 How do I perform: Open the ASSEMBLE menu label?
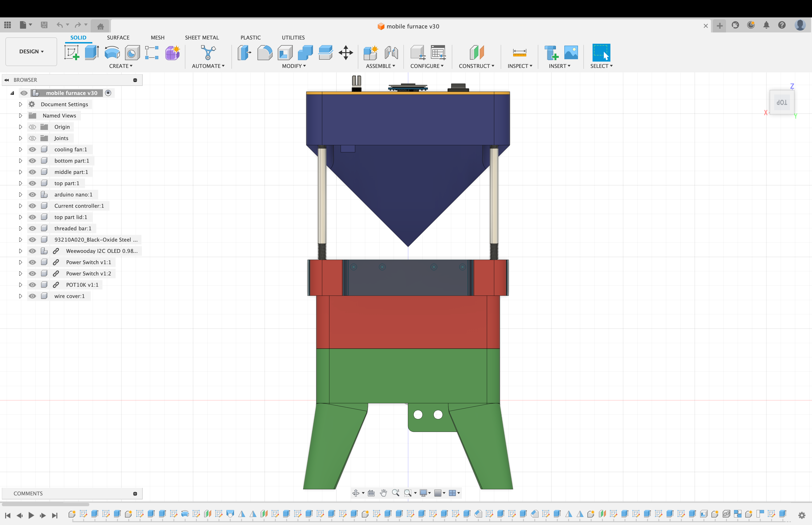point(380,66)
